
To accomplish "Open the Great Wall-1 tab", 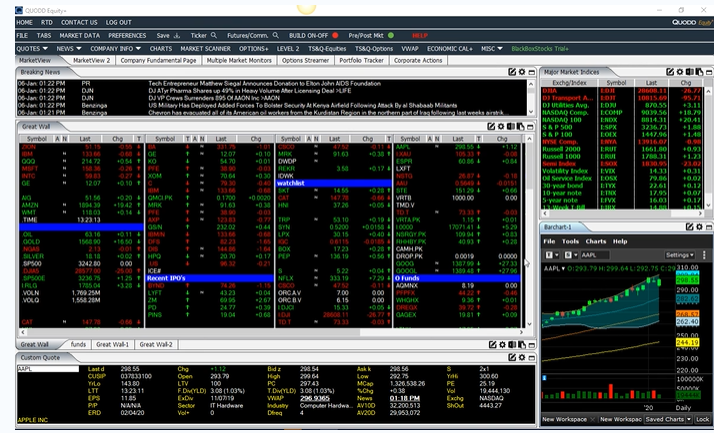I will click(112, 344).
